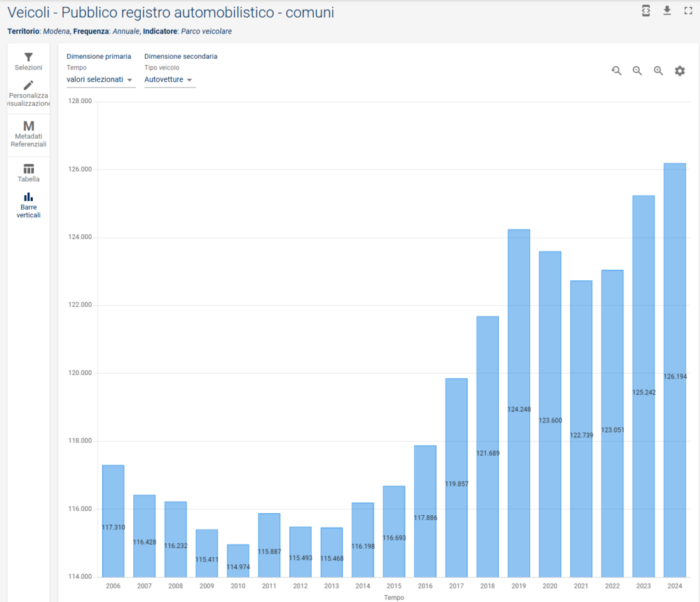700x602 pixels.
Task: Expand the Tempo 'valori selezionati' dropdown
Action: point(100,80)
